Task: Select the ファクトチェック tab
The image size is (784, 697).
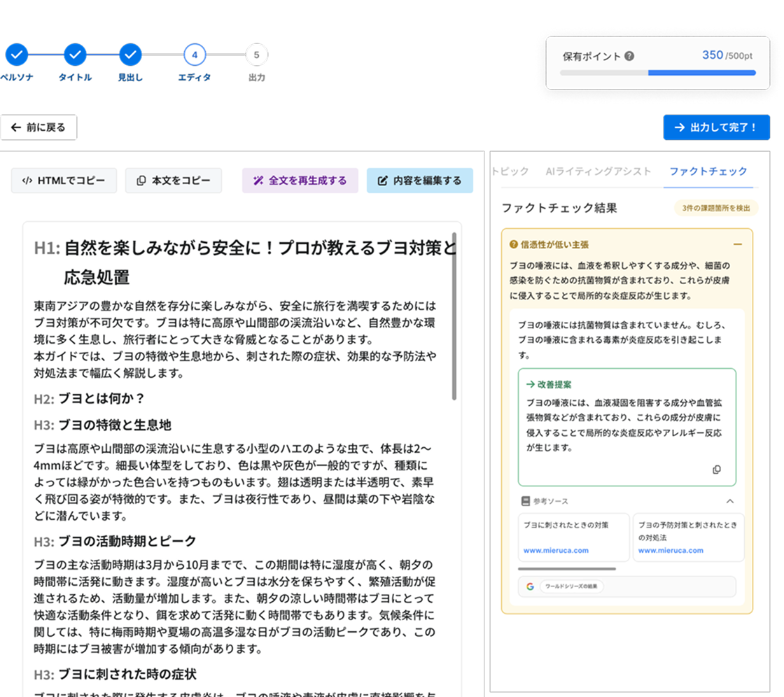Action: 708,171
